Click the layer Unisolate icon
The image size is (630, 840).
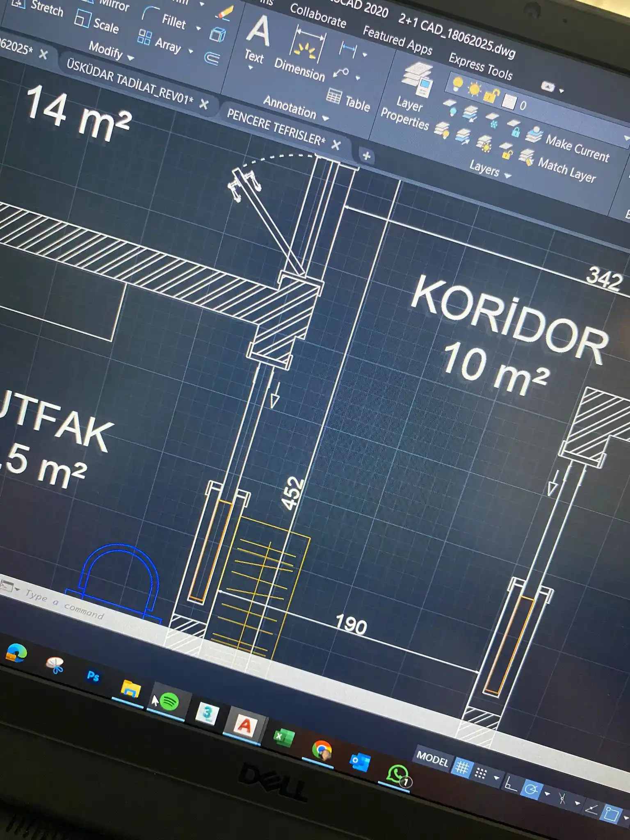[x=463, y=137]
